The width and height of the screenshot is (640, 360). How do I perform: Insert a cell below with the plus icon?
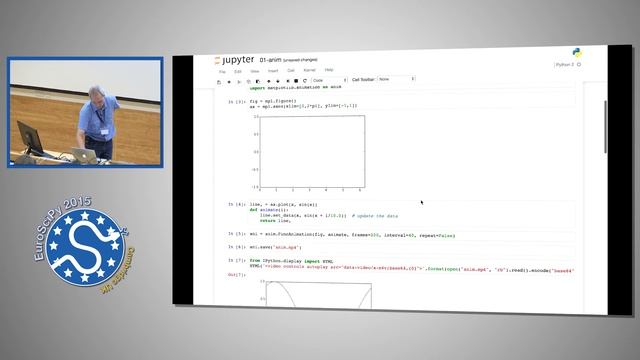click(229, 82)
